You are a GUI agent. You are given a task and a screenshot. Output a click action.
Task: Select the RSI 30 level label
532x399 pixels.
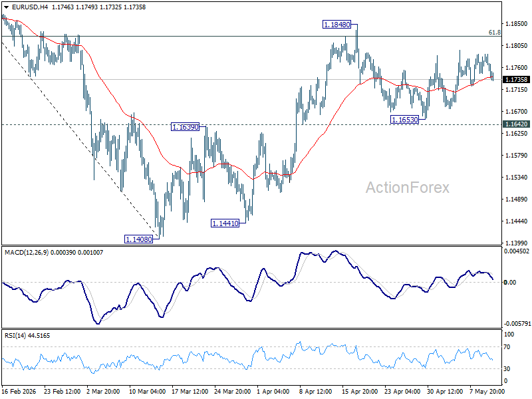[507, 369]
